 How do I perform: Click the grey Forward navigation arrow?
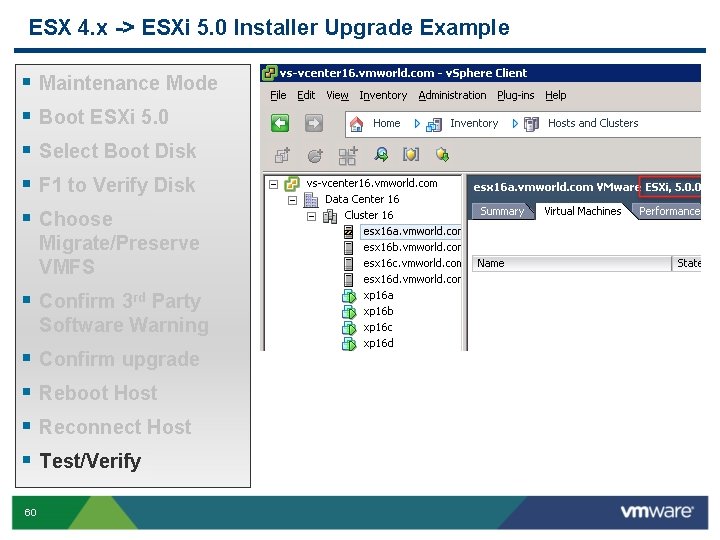(x=314, y=123)
